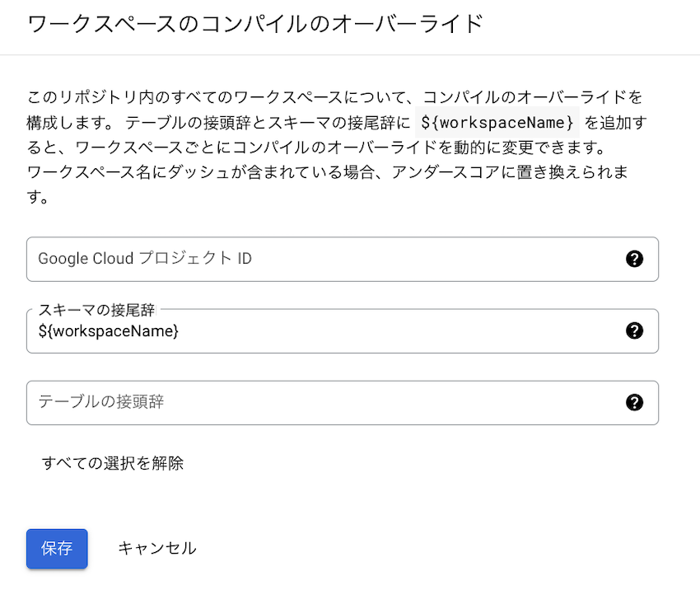Click キャンセル to discard the changes
The width and height of the screenshot is (700, 590).
(x=156, y=548)
